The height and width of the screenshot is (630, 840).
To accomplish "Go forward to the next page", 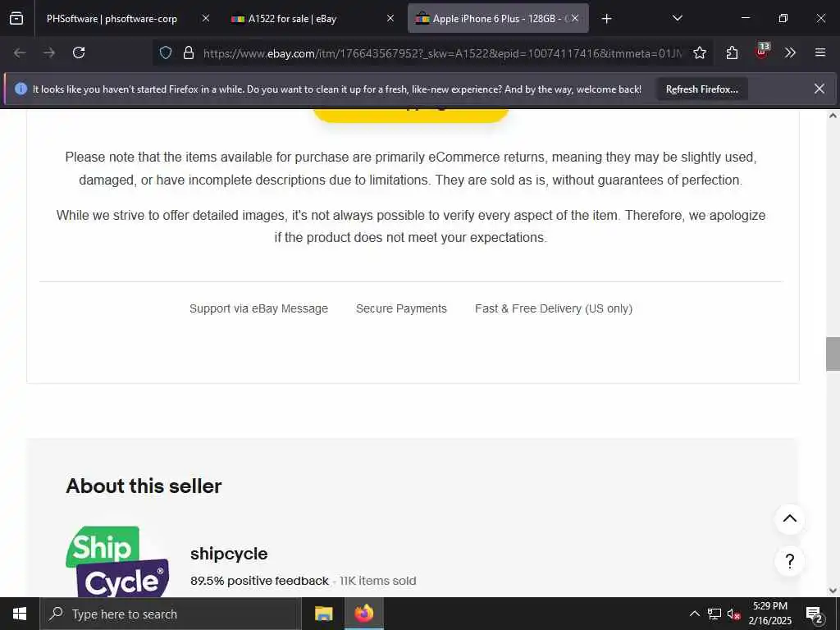I will tap(49, 52).
